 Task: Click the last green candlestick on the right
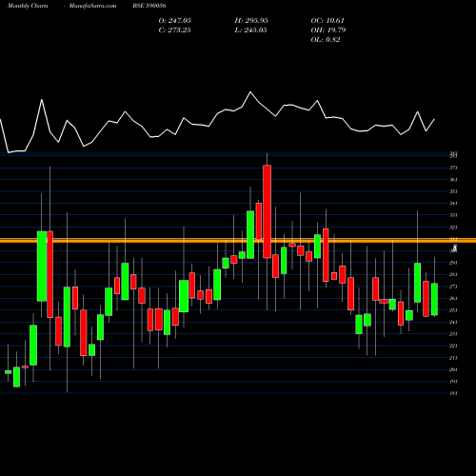tap(434, 299)
